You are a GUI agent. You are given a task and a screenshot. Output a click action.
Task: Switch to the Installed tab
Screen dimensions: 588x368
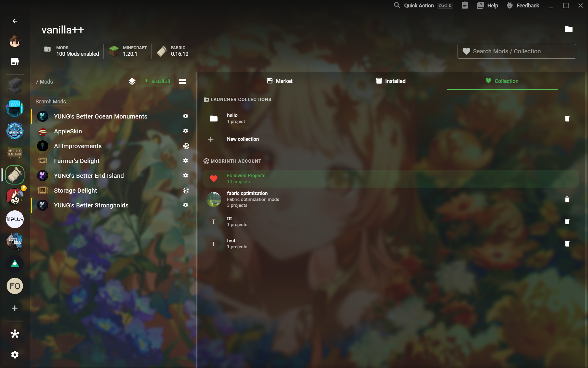pos(391,81)
